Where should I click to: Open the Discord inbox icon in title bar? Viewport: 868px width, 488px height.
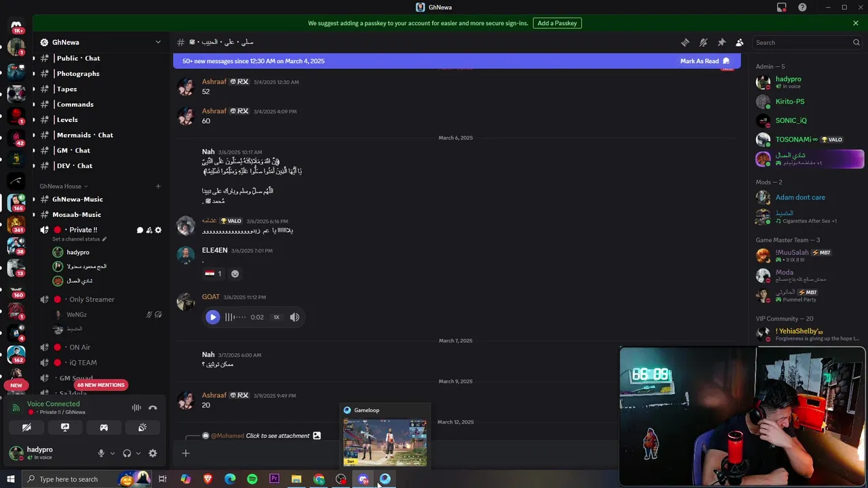tap(782, 7)
